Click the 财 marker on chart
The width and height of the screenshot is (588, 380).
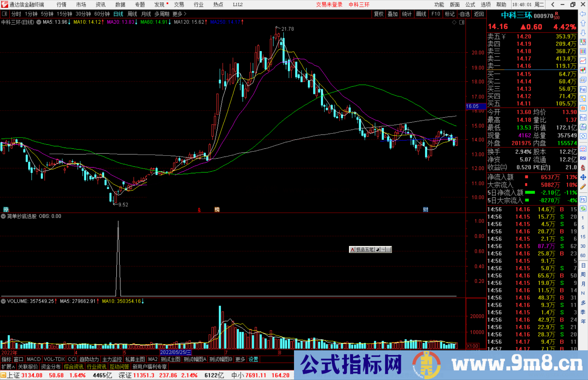pos(425,209)
